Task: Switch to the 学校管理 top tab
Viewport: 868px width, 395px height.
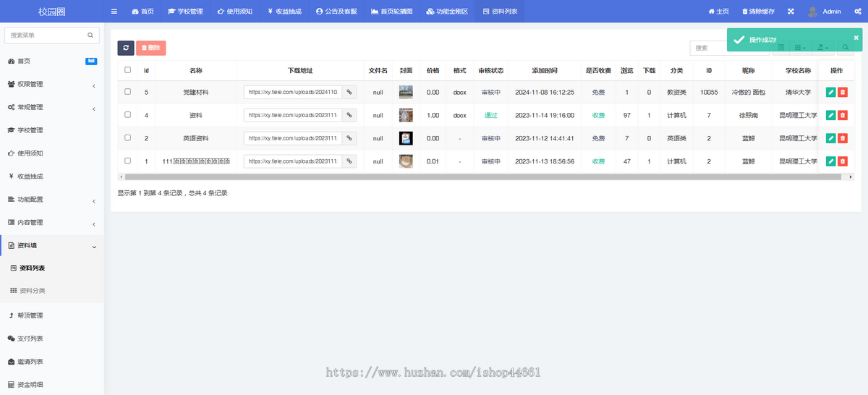Action: pos(185,12)
